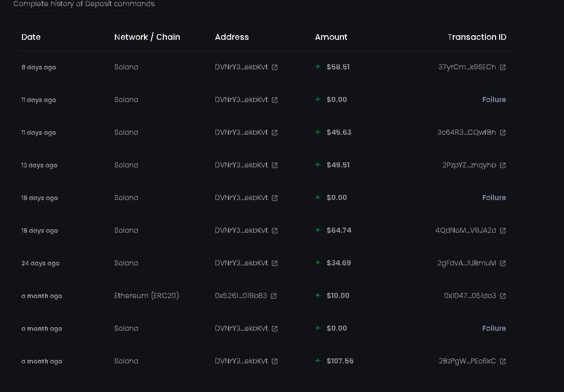This screenshot has height=392, width=564.
Task: Open external icon beside address 0x5261...019b83
Action: click(x=274, y=296)
